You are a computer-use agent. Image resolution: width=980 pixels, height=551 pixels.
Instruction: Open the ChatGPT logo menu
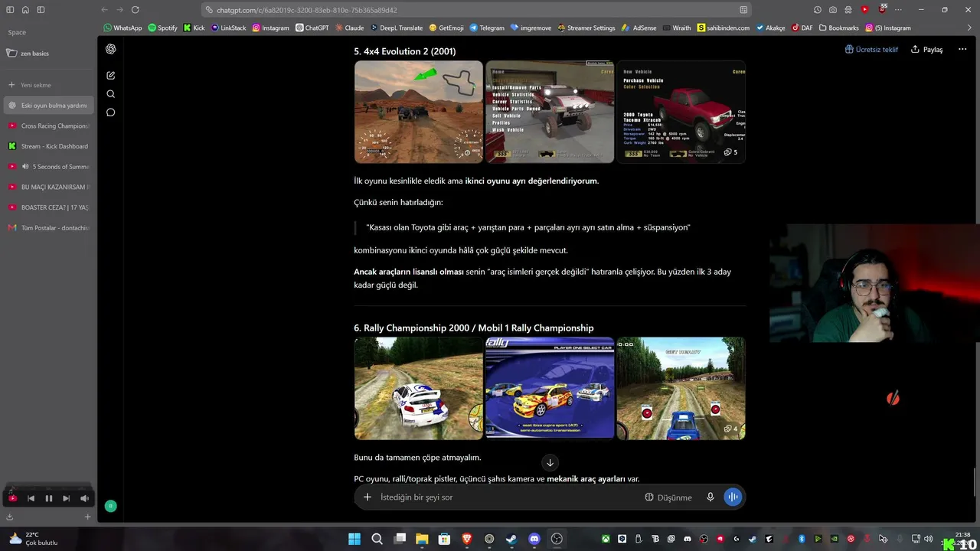pyautogui.click(x=111, y=49)
